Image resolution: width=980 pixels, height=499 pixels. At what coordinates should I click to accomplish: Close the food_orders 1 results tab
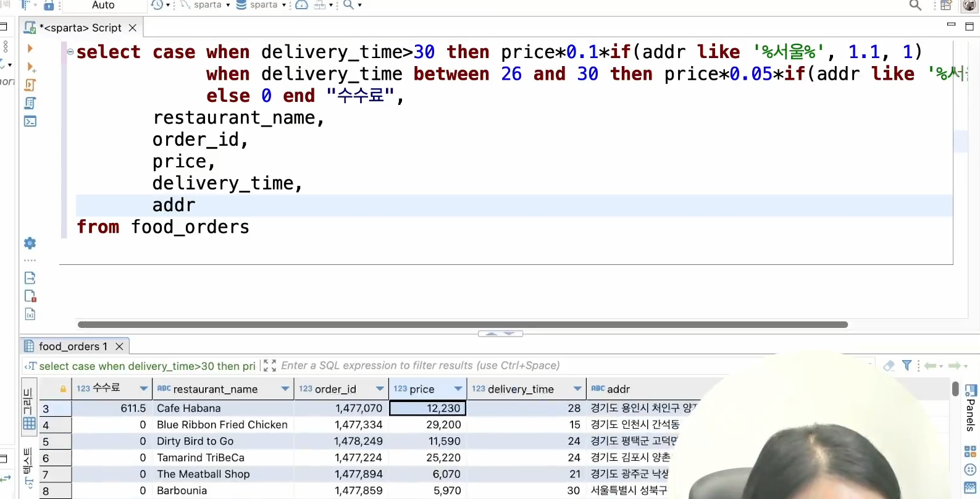point(120,346)
